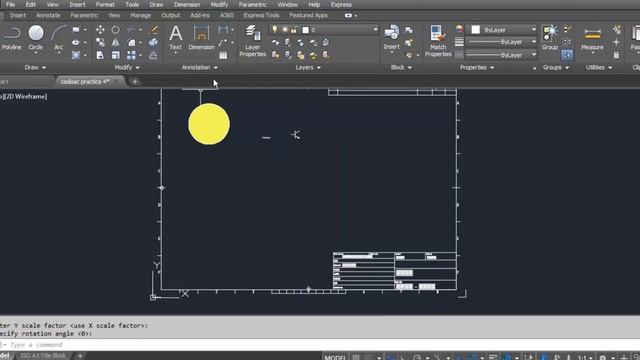
Task: Open the Quick Calculator in Utilities
Action: point(616,55)
